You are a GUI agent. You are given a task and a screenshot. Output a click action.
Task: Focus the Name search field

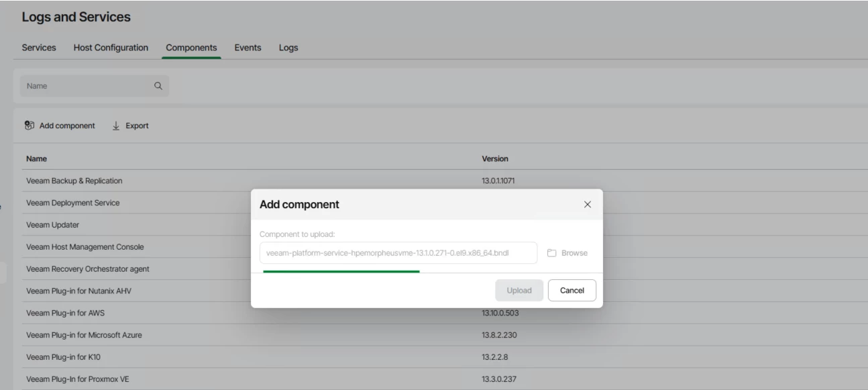[95, 86]
